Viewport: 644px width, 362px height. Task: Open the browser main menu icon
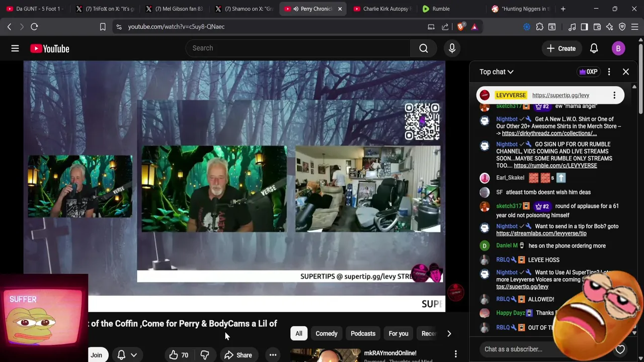(635, 27)
